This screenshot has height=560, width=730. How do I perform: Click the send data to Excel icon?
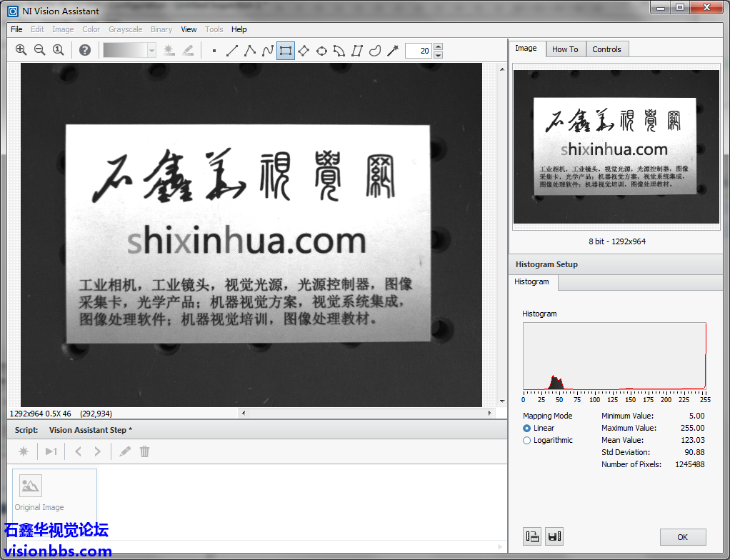point(532,536)
